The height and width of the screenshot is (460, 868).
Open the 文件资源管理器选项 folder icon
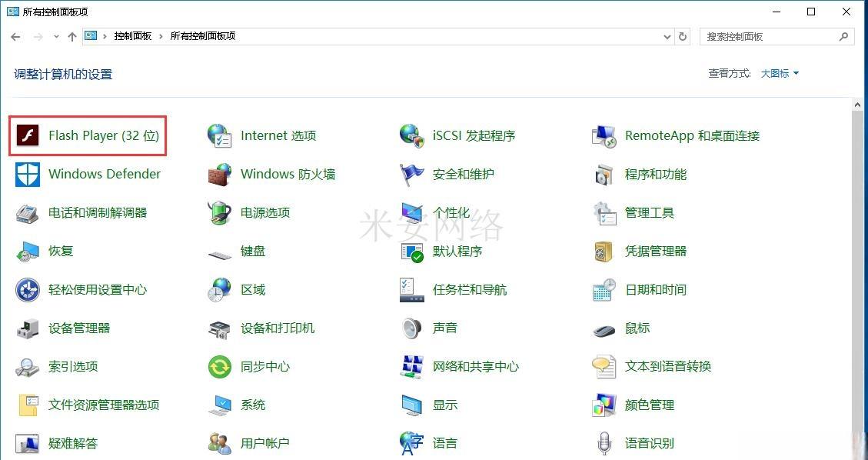pyautogui.click(x=28, y=405)
